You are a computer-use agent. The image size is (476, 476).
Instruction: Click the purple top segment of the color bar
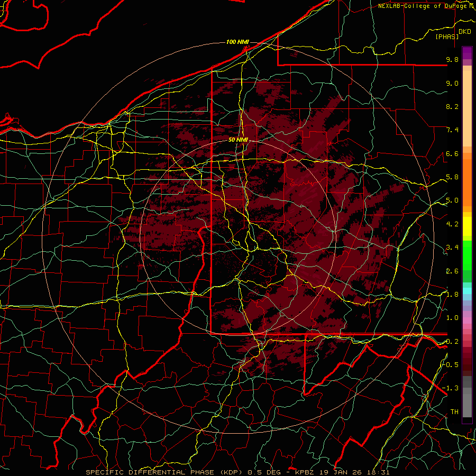coord(467,53)
